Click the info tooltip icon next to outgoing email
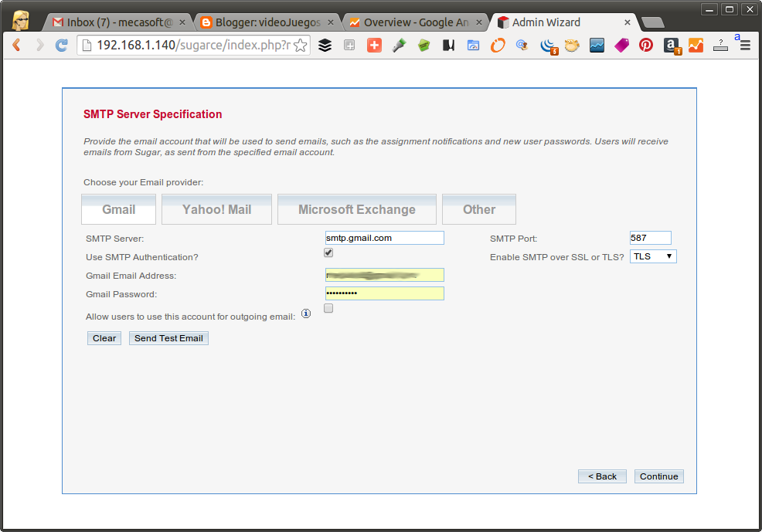Viewport: 762px width, 532px height. 306,313
